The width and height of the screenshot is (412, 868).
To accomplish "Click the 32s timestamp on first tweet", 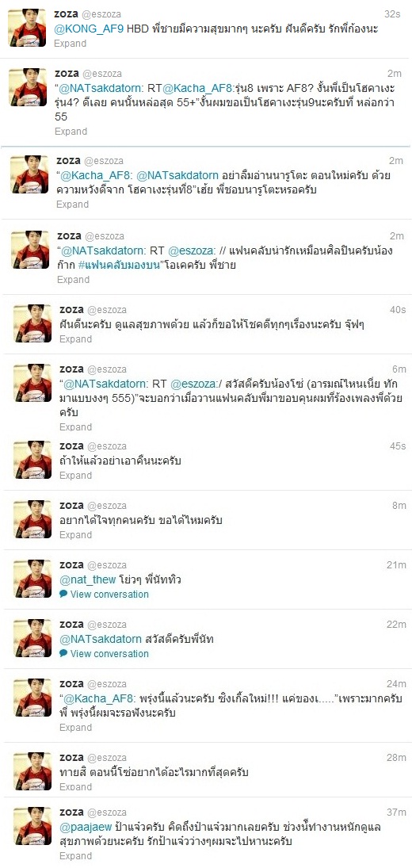I will coord(393,13).
